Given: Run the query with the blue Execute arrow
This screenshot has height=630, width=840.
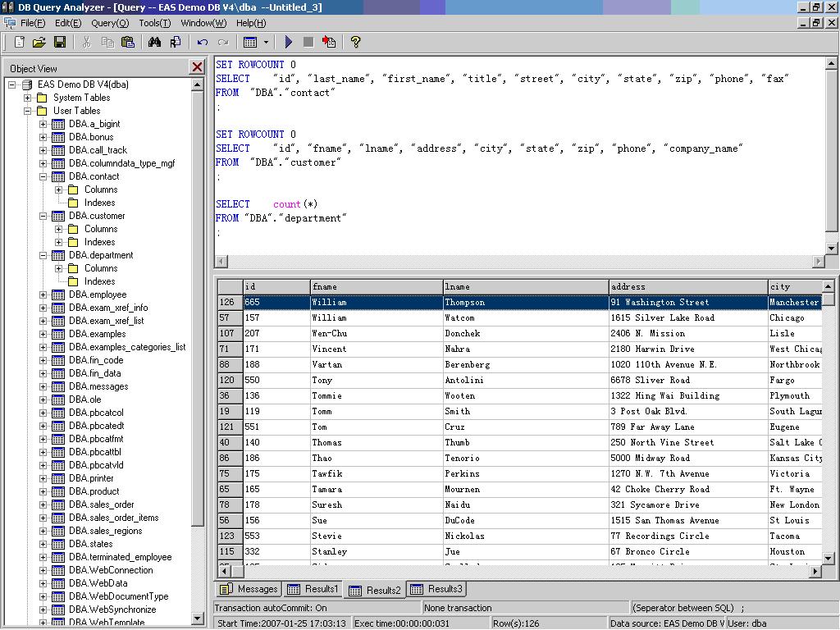Looking at the screenshot, I should 288,42.
